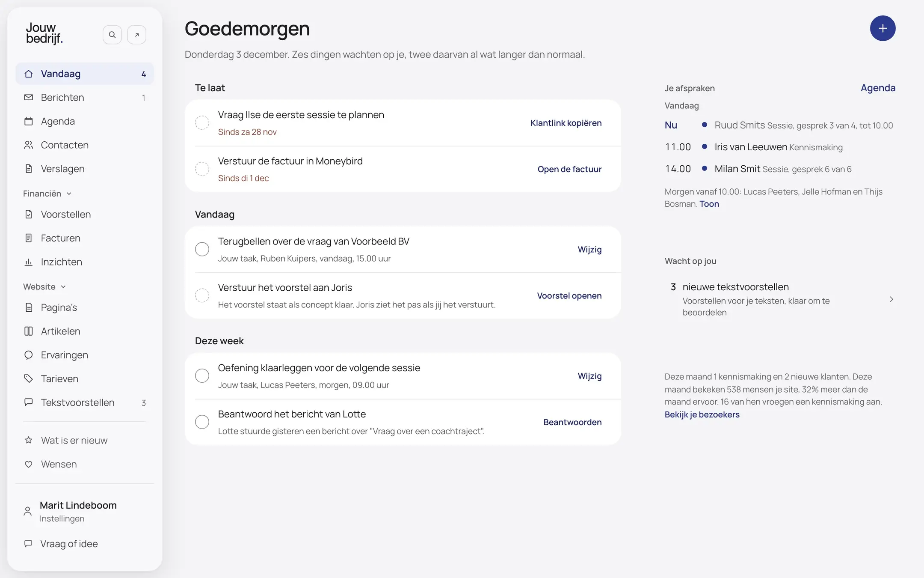Click the page icon next to Pagina's
The image size is (924, 578).
click(x=29, y=307)
